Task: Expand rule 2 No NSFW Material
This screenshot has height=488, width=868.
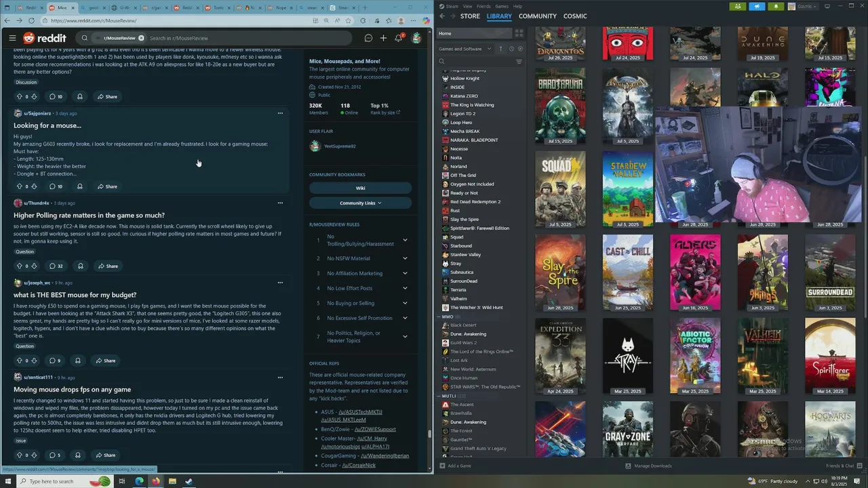Action: 405,258
